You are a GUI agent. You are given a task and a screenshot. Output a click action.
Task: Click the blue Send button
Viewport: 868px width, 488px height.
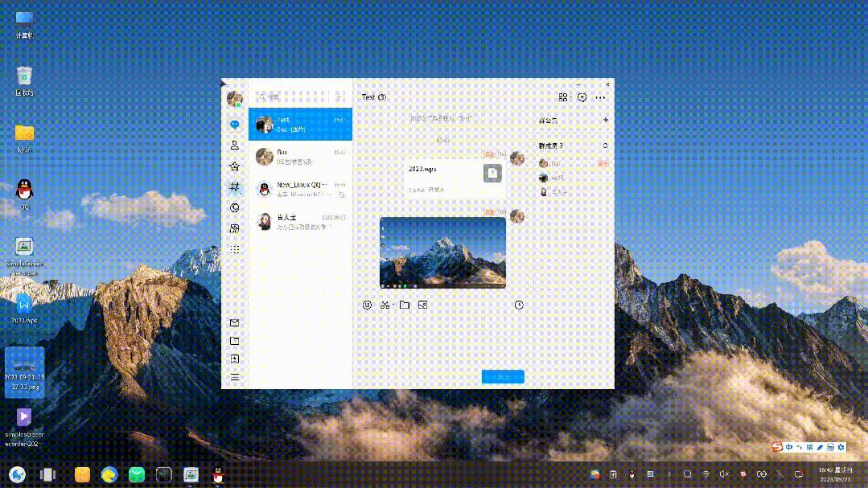(x=503, y=377)
